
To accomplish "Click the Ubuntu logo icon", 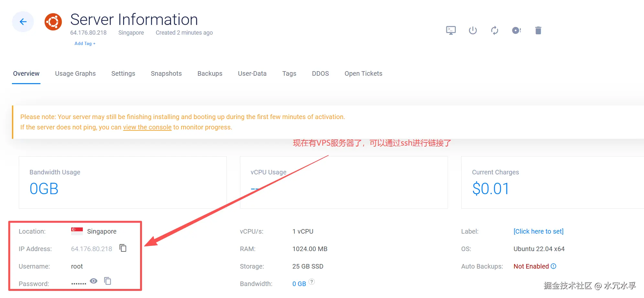I will (x=53, y=22).
